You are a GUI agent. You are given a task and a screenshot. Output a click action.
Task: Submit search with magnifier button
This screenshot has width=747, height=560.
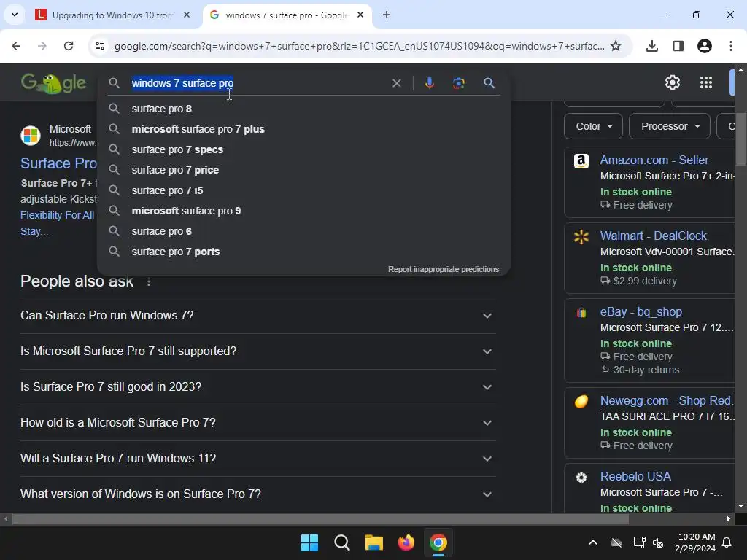point(489,83)
